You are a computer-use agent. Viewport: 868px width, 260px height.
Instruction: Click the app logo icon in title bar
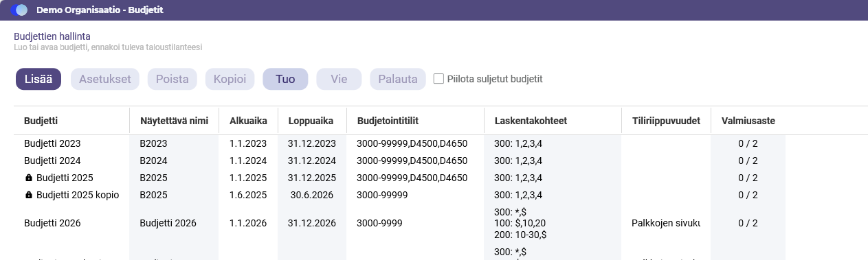pos(19,10)
